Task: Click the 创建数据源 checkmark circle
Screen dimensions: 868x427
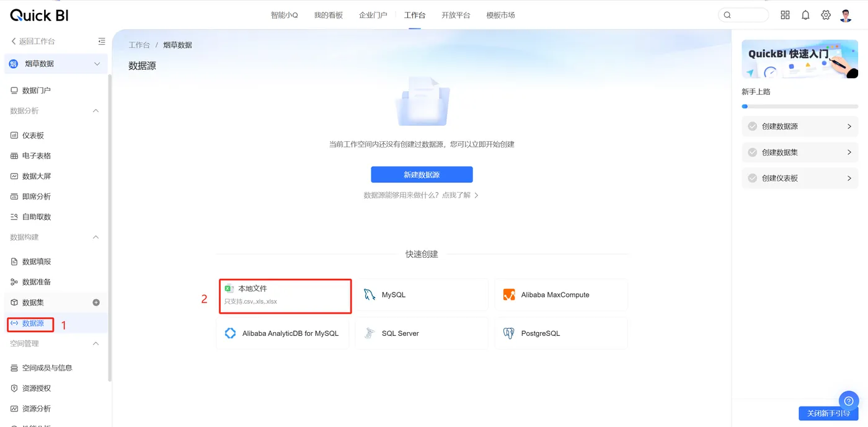Action: click(753, 126)
